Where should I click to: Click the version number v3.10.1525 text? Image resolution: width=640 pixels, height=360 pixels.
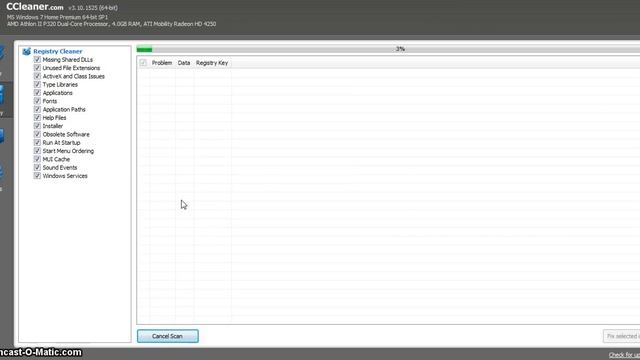pyautogui.click(x=93, y=8)
